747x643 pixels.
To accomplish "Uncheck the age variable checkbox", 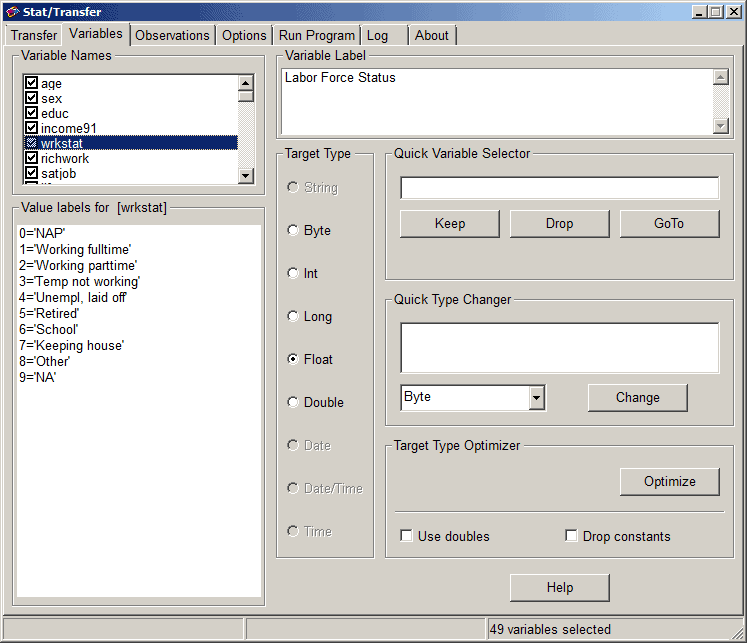I will 31,84.
